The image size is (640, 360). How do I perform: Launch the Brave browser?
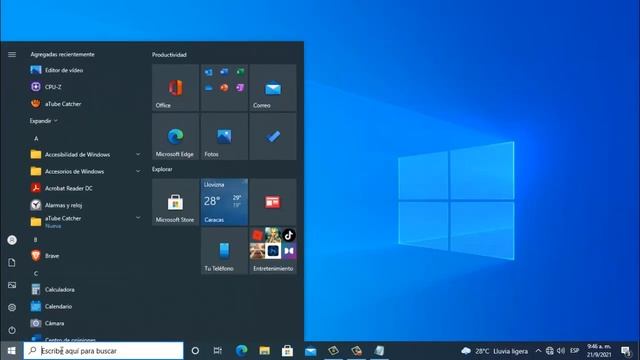coord(86,256)
